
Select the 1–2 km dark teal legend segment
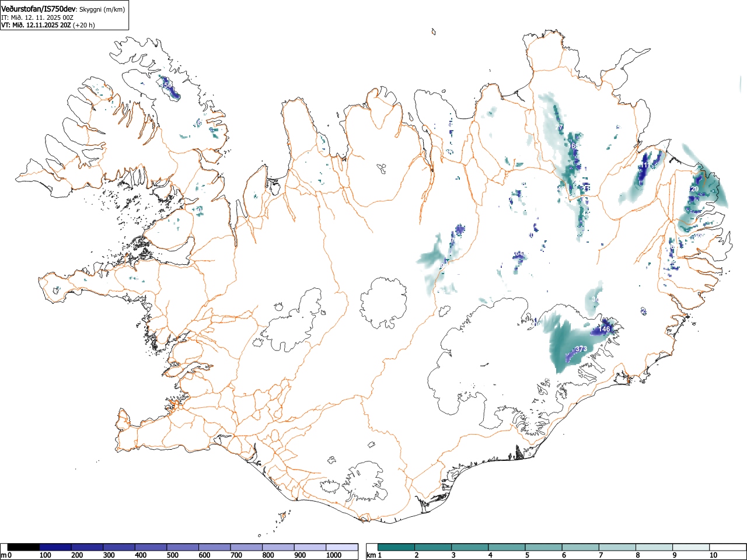397,547
